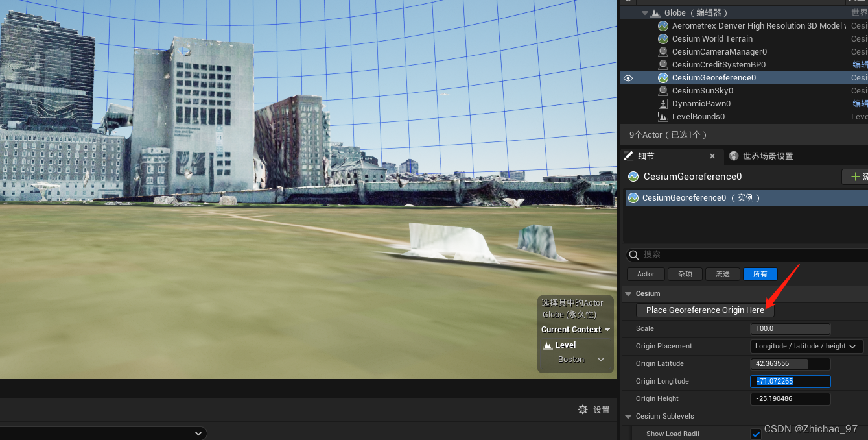Viewport: 868px width, 440px height.
Task: Select the 流送 filter button
Action: 723,274
